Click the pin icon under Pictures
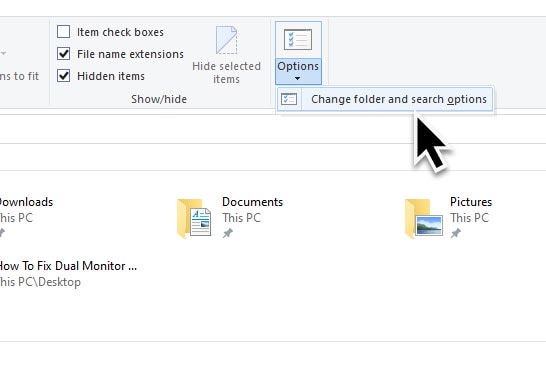The image size is (546, 366). 455,233
